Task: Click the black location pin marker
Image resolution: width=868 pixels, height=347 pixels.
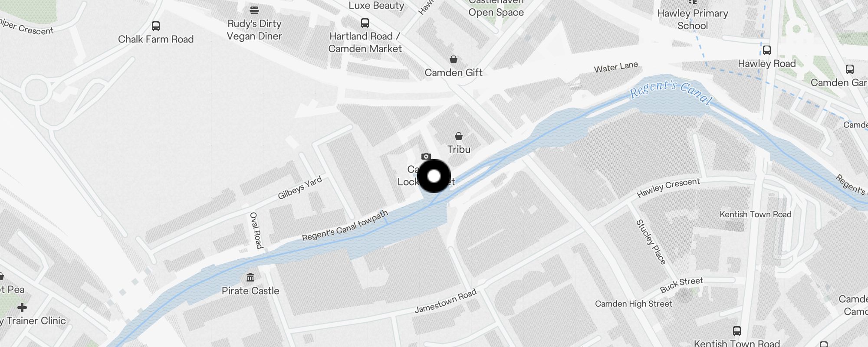Action: 434,176
